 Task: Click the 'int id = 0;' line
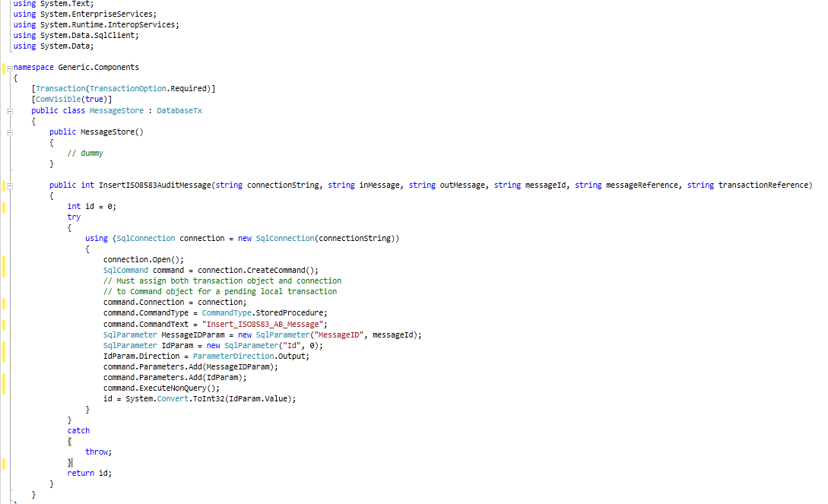[91, 206]
